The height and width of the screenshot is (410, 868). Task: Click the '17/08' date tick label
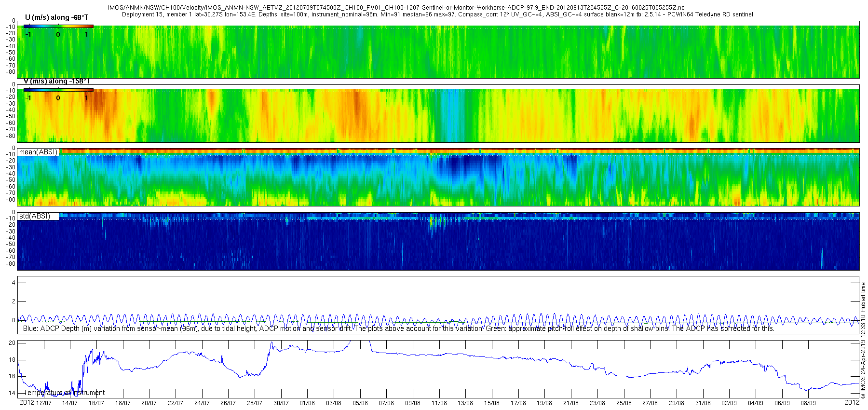click(518, 403)
